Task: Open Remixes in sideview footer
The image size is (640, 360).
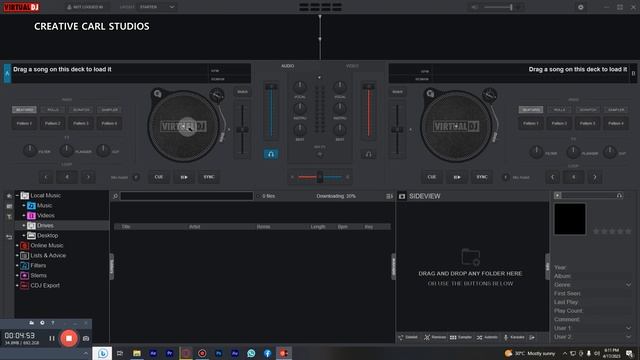Action: (435, 337)
